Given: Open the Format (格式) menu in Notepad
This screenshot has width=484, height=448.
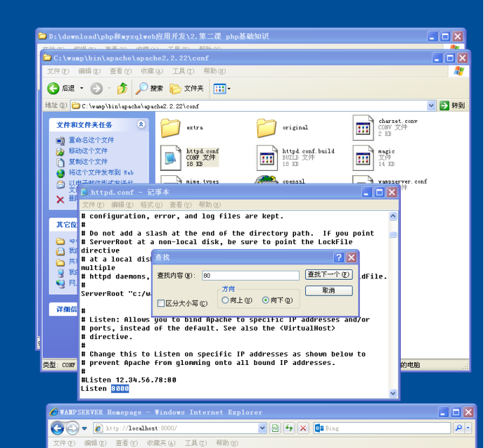Looking at the screenshot, I should (152, 204).
